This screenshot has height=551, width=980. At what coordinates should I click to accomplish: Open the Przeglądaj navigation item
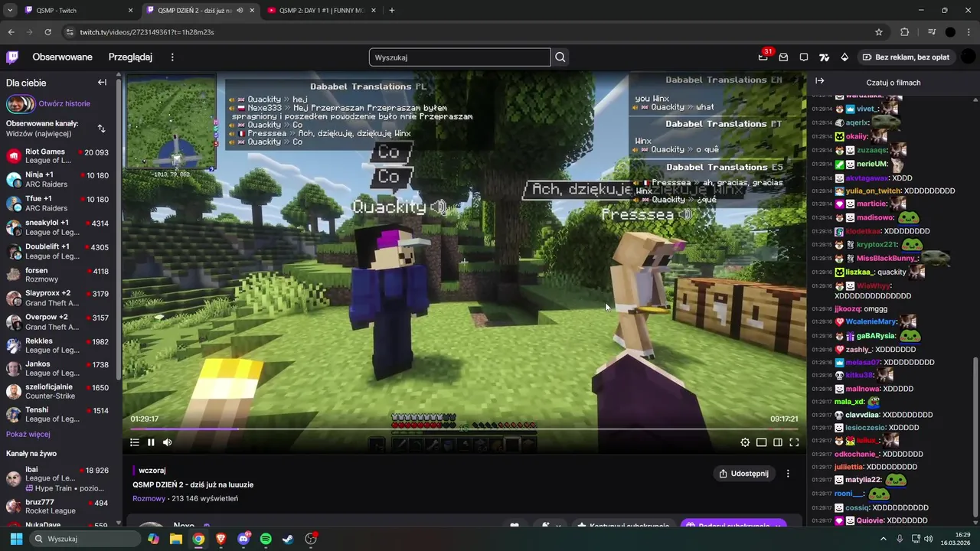(x=130, y=57)
